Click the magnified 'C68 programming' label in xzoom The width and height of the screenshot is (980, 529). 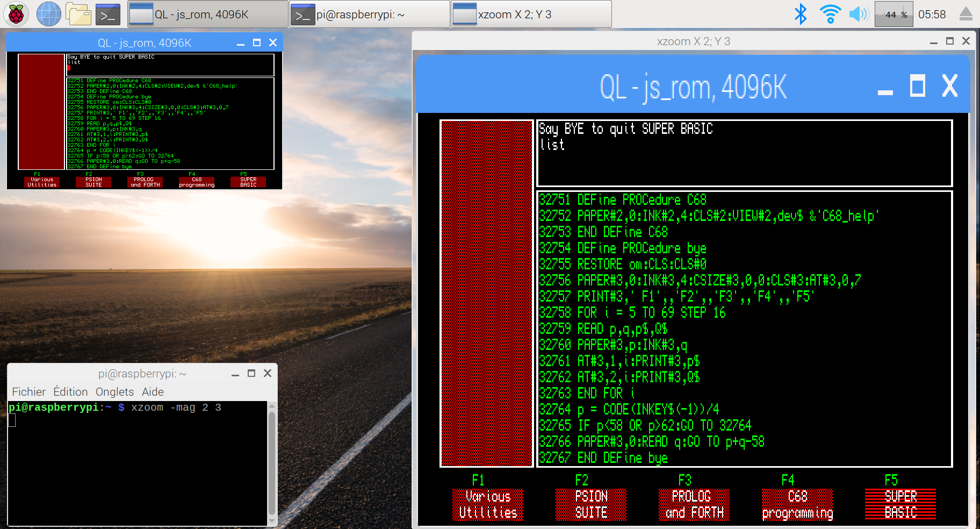(797, 505)
